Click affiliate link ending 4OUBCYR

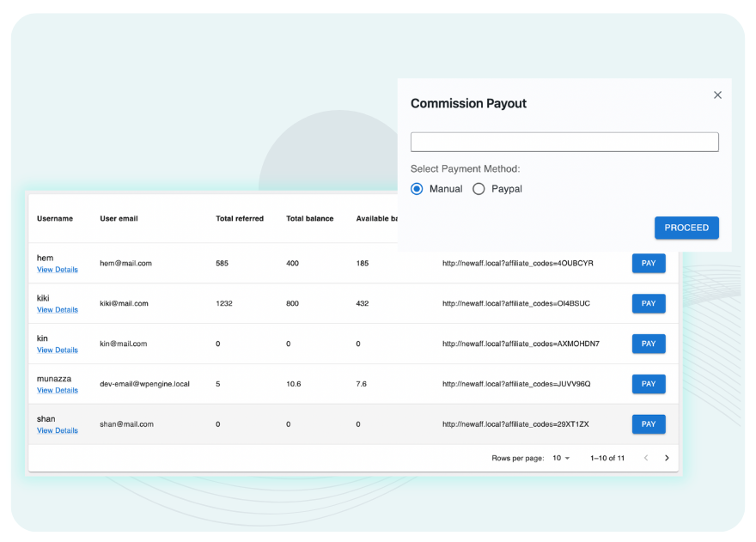click(518, 264)
